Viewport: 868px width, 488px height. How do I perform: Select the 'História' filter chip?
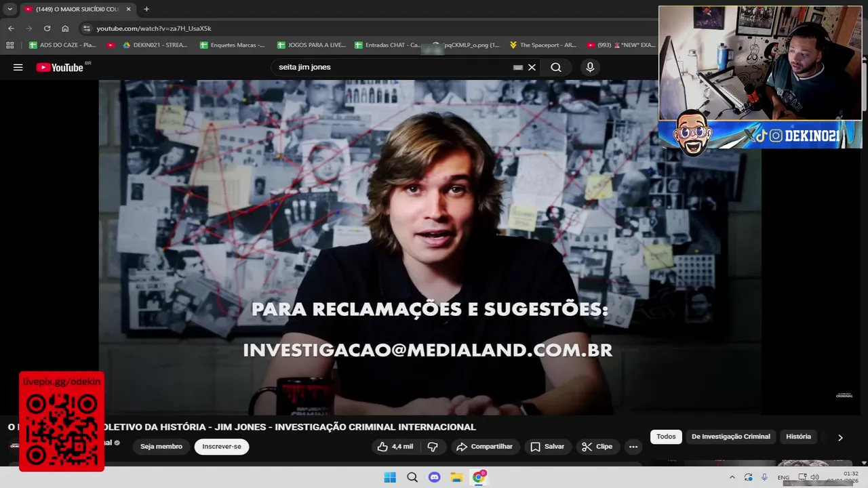click(798, 436)
